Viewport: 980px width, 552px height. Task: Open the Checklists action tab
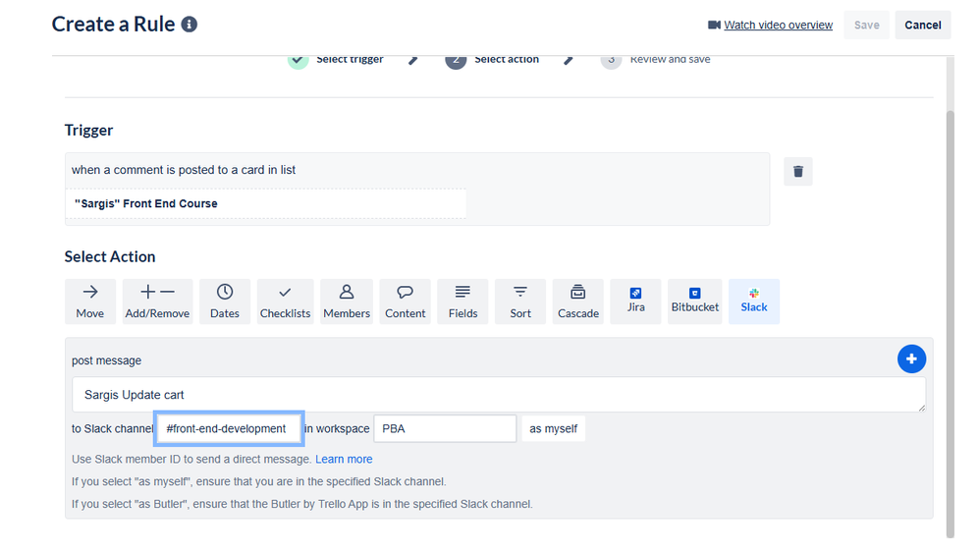point(285,302)
